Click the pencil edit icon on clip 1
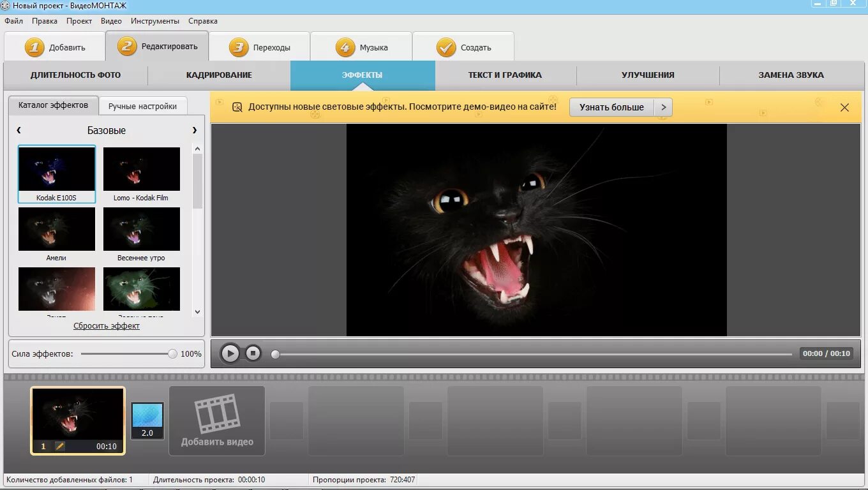868x490 pixels. point(60,447)
